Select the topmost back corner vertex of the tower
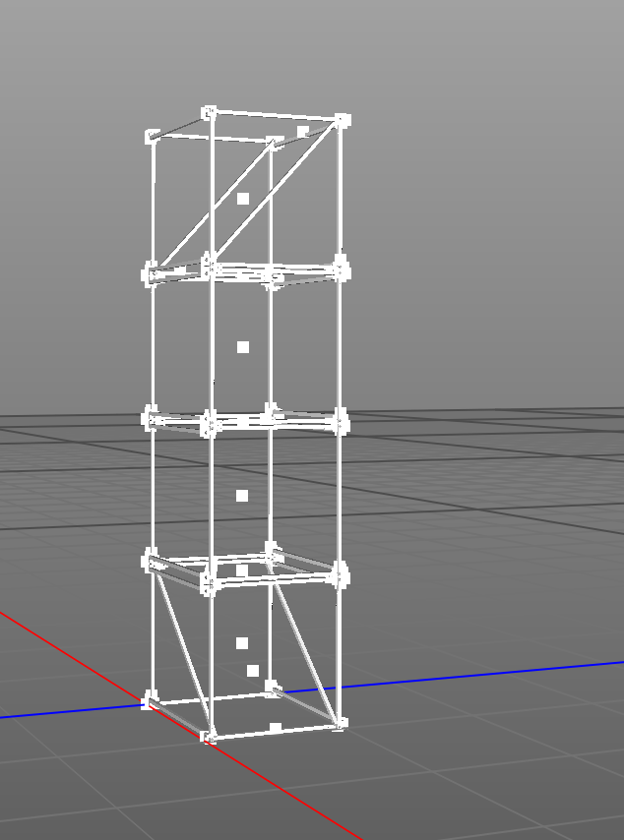This screenshot has height=840, width=624. (x=209, y=112)
